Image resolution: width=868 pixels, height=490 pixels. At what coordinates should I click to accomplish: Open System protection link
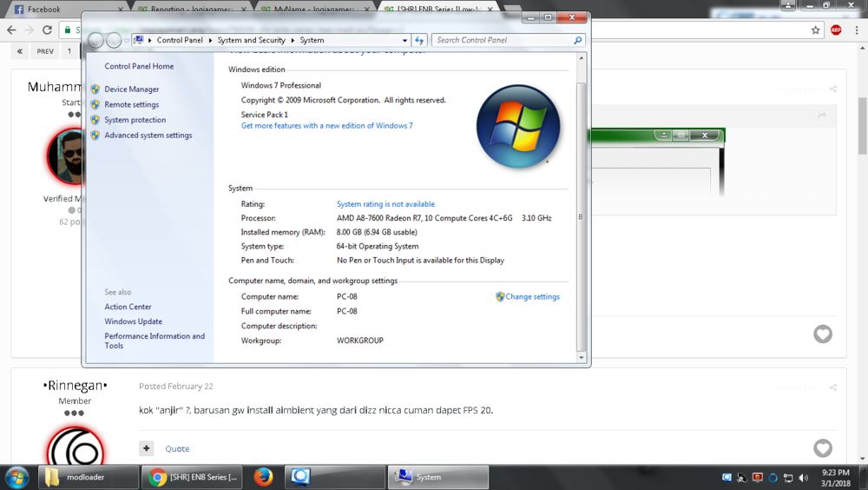135,120
